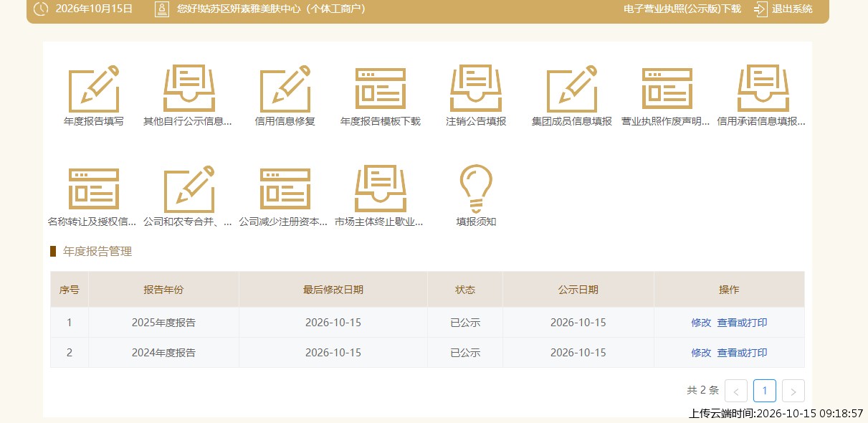Open the 年度报告填写 icon
The height and width of the screenshot is (423, 868).
point(93,89)
